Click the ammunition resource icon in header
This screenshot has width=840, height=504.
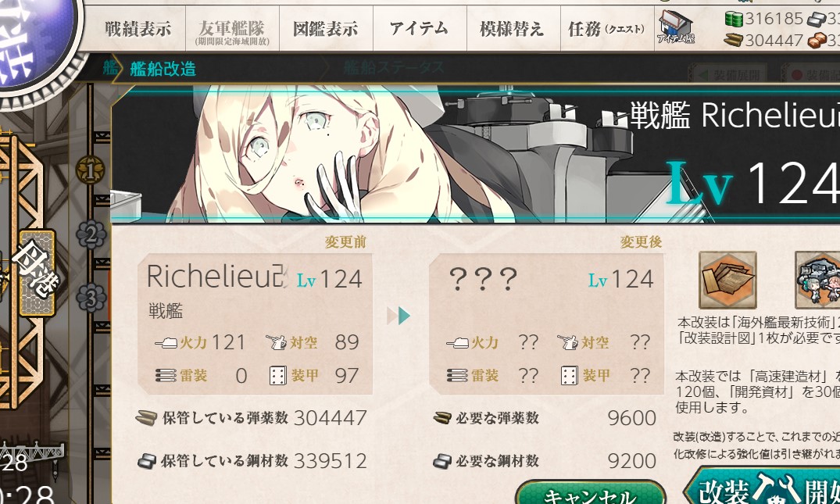point(734,40)
